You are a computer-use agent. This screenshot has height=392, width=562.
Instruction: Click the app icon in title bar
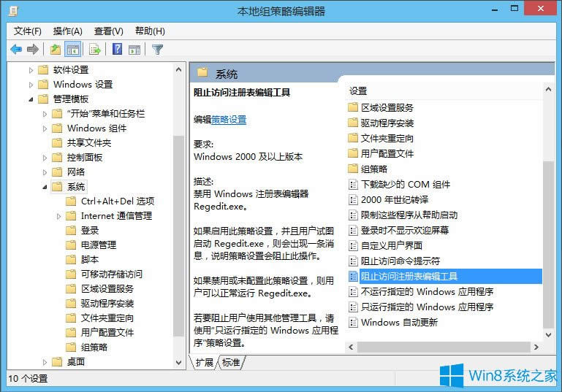click(x=13, y=11)
